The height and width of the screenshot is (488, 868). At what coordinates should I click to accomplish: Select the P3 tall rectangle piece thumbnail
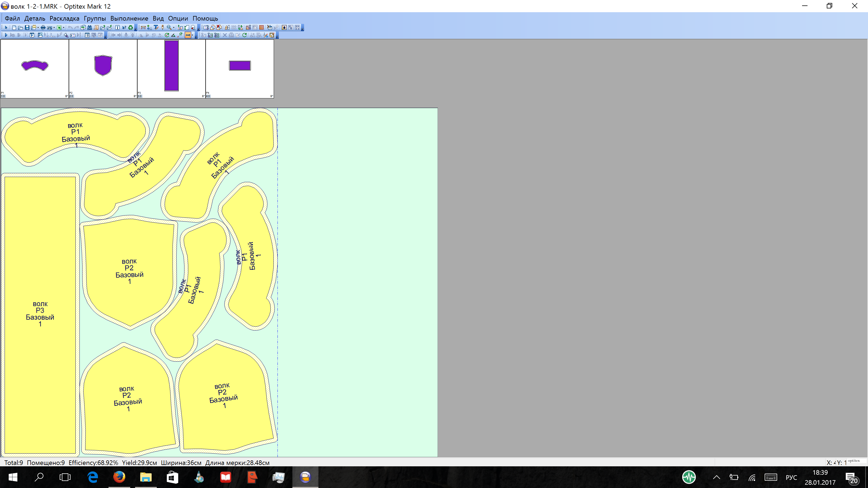[171, 66]
